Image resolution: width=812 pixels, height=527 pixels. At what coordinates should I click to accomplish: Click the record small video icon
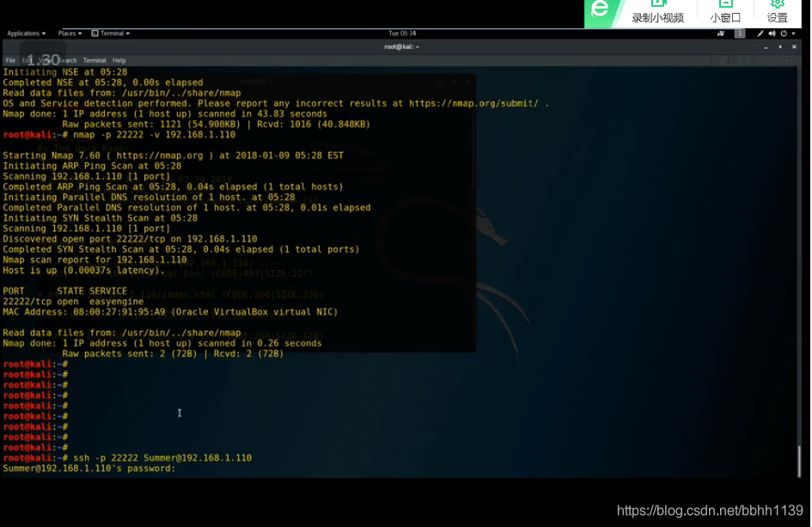pyautogui.click(x=657, y=3)
